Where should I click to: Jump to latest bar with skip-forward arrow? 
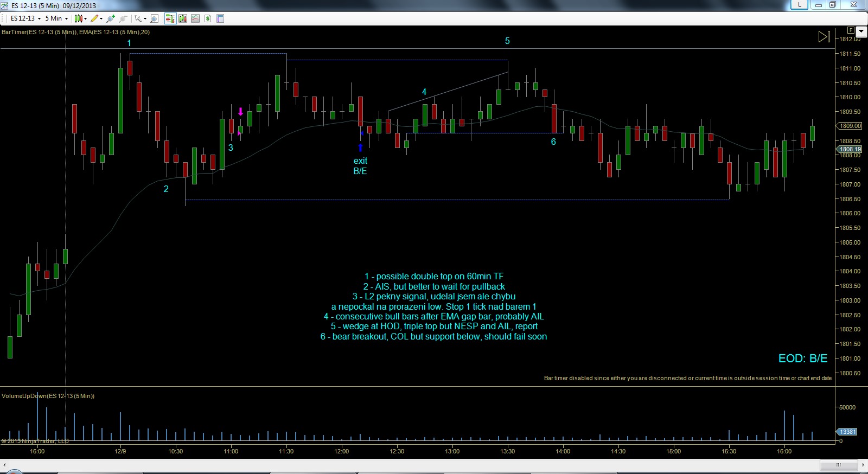point(824,36)
